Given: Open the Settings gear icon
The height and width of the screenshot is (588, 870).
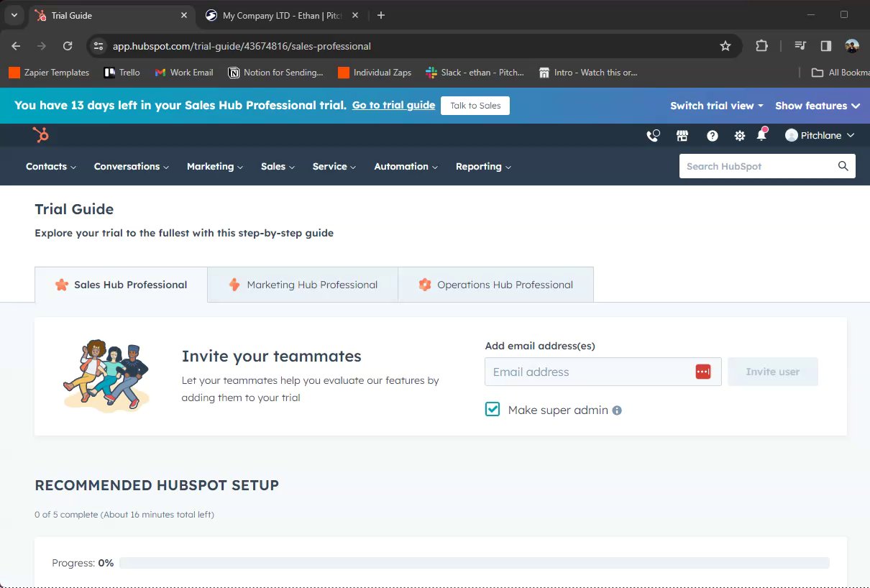Looking at the screenshot, I should [739, 136].
